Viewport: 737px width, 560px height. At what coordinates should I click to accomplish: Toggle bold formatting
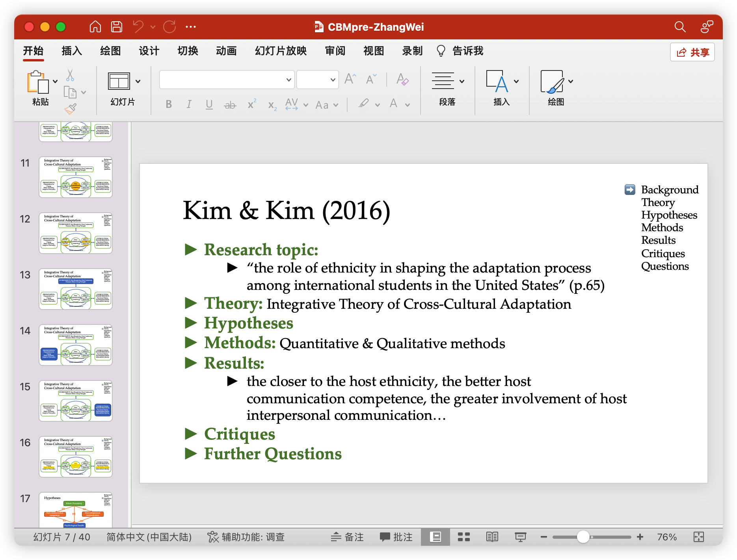(169, 104)
